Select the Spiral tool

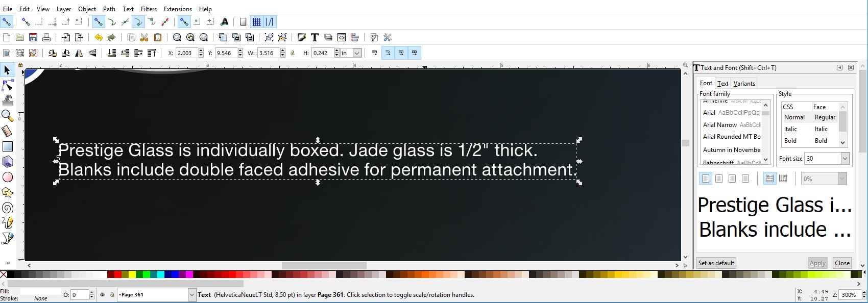(x=7, y=208)
